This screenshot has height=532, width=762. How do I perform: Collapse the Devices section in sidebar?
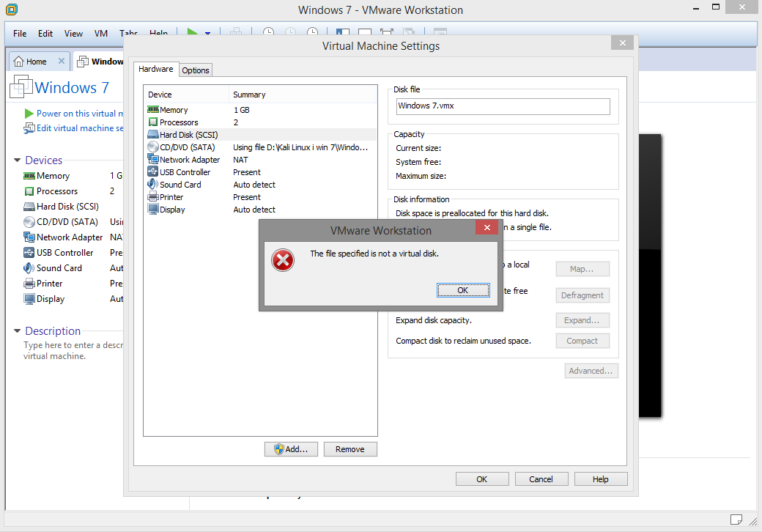click(17, 160)
